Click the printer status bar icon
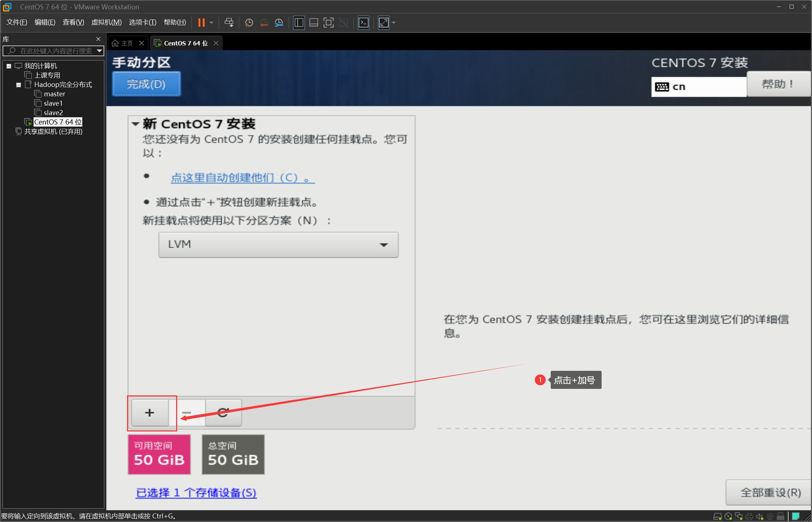Viewport: 812px width, 522px height. click(749, 516)
